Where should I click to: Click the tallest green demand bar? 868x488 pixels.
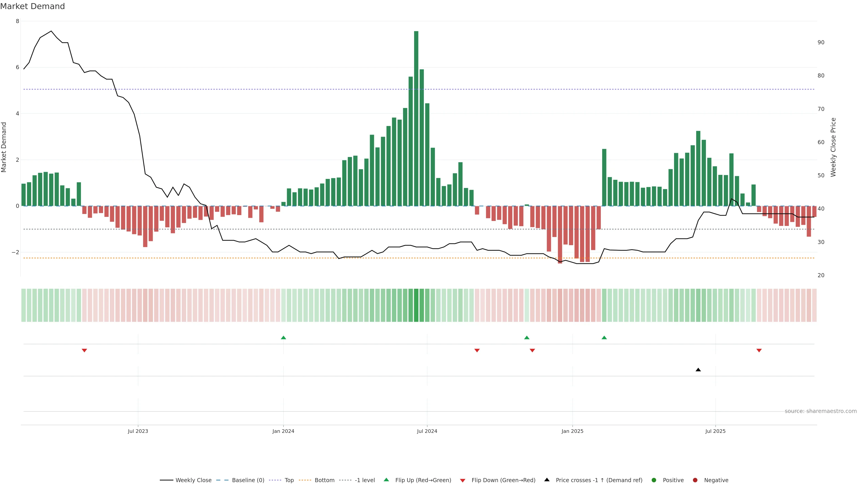coord(416,118)
